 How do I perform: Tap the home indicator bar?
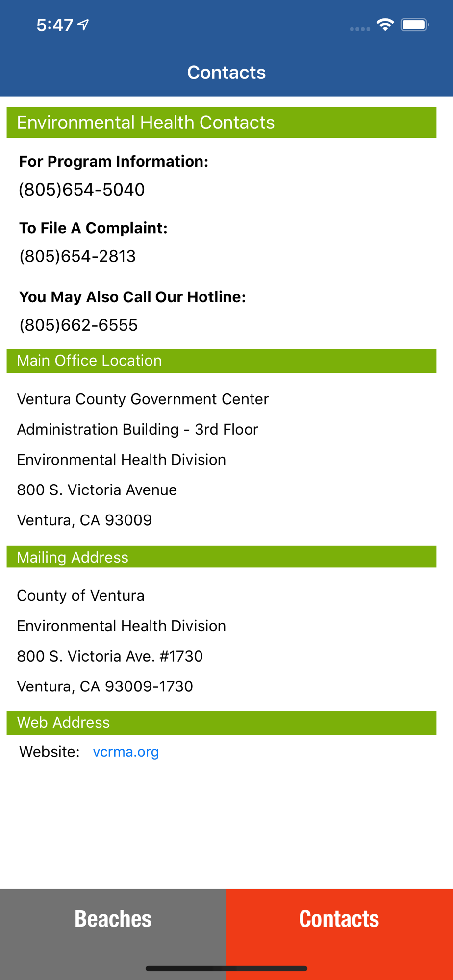coord(226,968)
